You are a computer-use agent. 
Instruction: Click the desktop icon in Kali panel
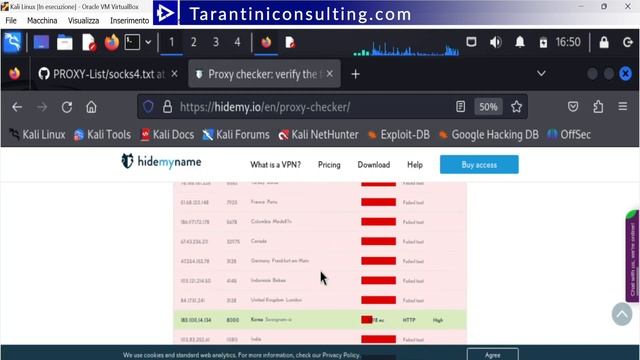41,42
